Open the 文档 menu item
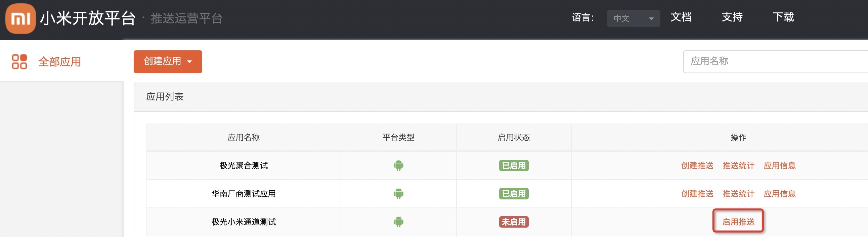The width and height of the screenshot is (868, 237). [x=681, y=17]
